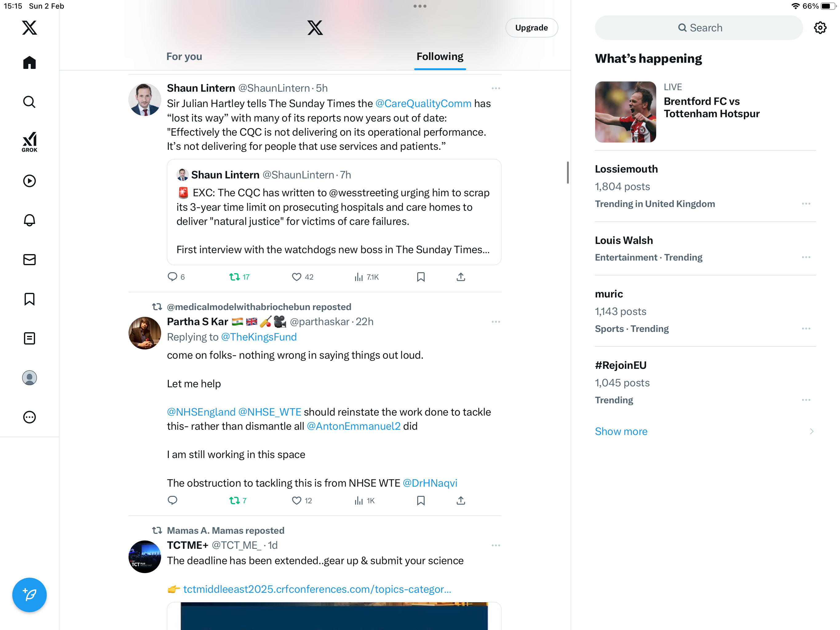This screenshot has width=840, height=630.
Task: Share Shaun Lintern's CQC post
Action: click(x=461, y=277)
